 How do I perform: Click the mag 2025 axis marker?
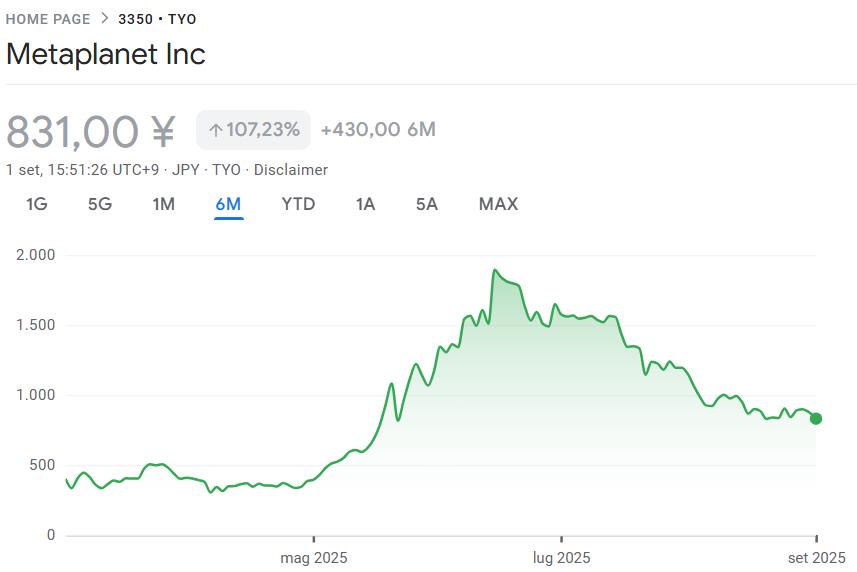pos(314,557)
